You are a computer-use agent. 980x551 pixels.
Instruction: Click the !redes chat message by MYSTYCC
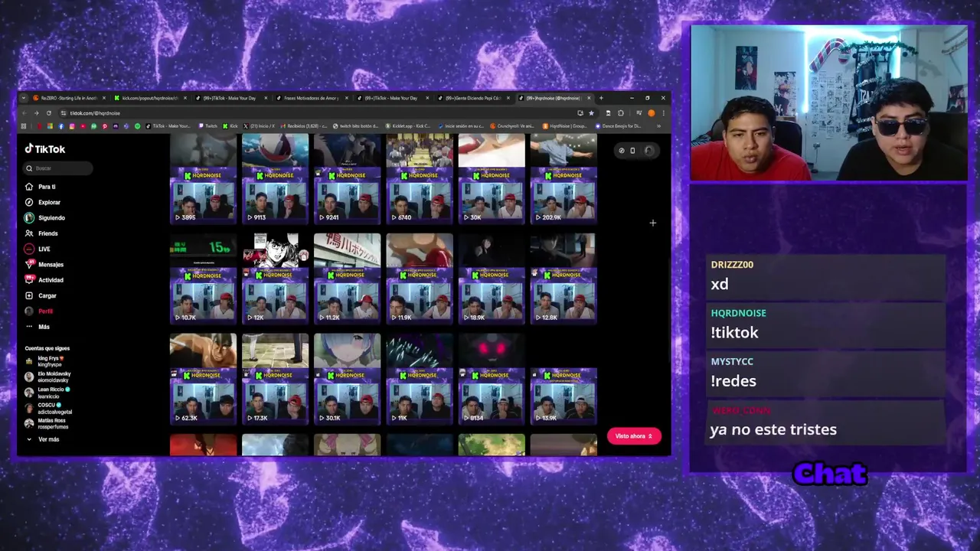click(x=733, y=381)
